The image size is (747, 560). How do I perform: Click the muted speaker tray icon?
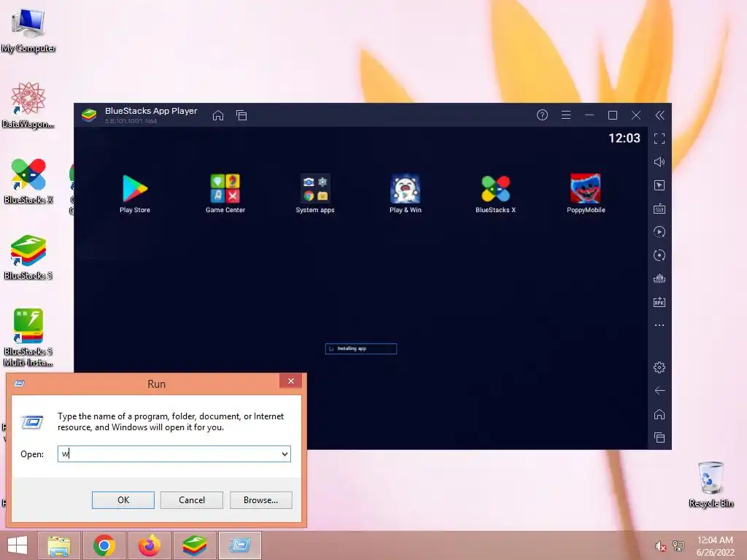point(660,546)
